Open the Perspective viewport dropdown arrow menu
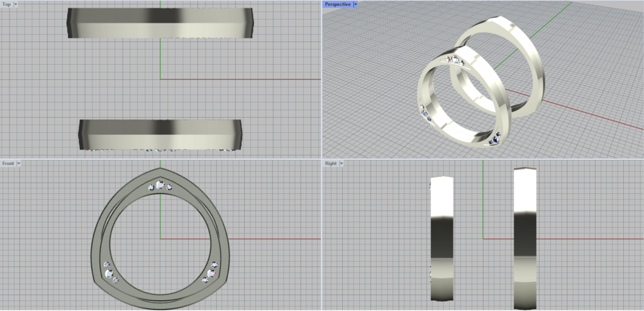The image size is (644, 311). (x=355, y=4)
